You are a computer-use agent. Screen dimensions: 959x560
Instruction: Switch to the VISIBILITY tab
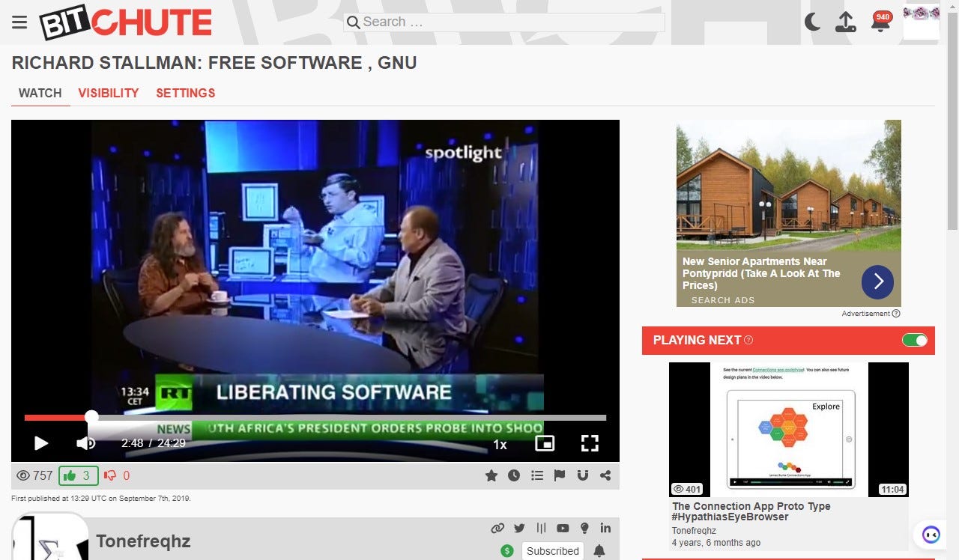[109, 93]
